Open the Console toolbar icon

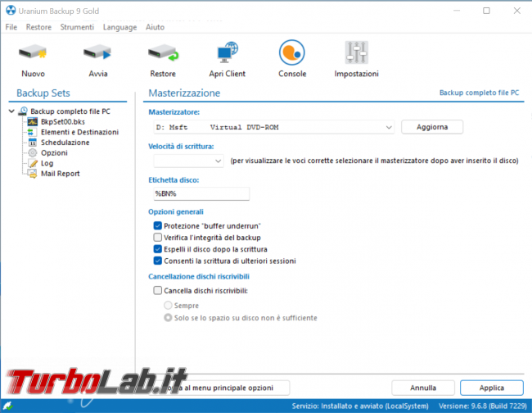point(292,52)
